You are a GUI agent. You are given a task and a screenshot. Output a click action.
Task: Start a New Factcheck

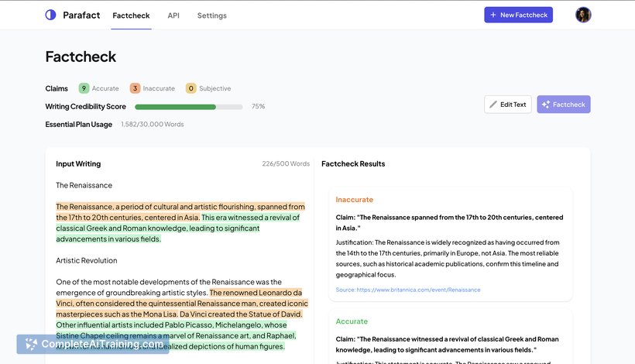pyautogui.click(x=518, y=15)
